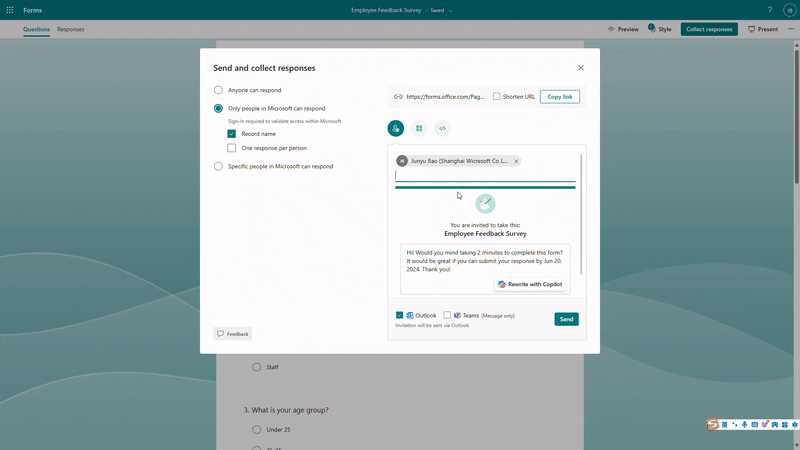
Task: Enable Teams as invitation channel
Action: click(447, 315)
